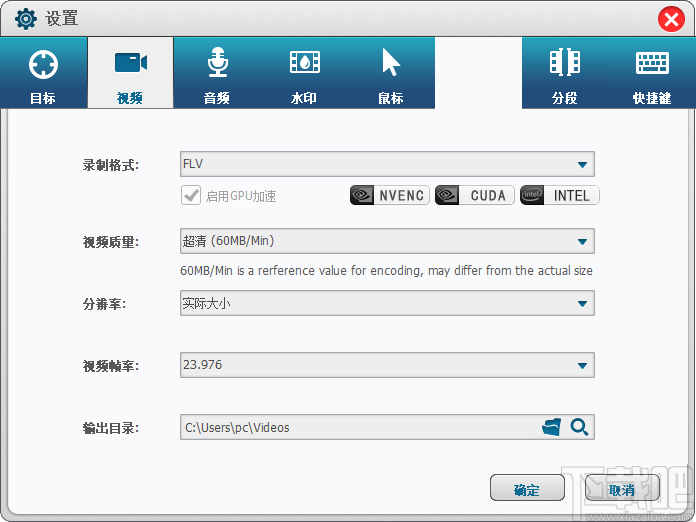Viewport: 696px width, 522px height.
Task: Select the 视频 (Video) tab
Action: tap(130, 73)
